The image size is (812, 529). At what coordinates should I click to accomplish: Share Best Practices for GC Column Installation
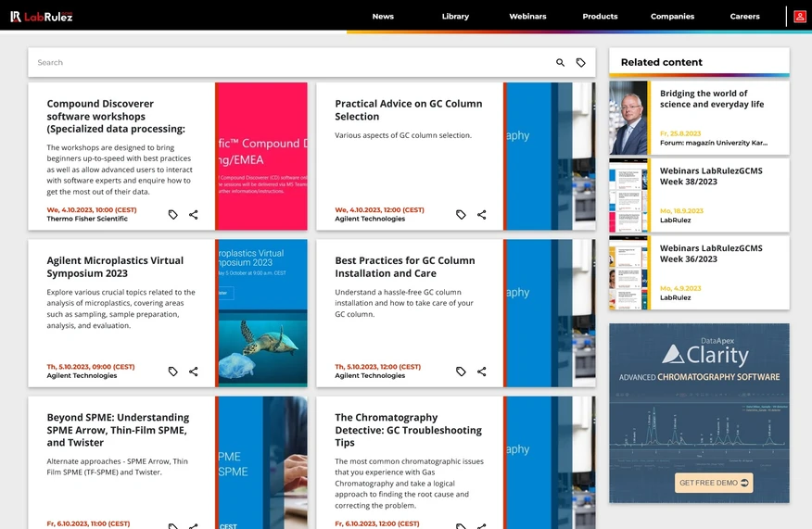coord(482,372)
